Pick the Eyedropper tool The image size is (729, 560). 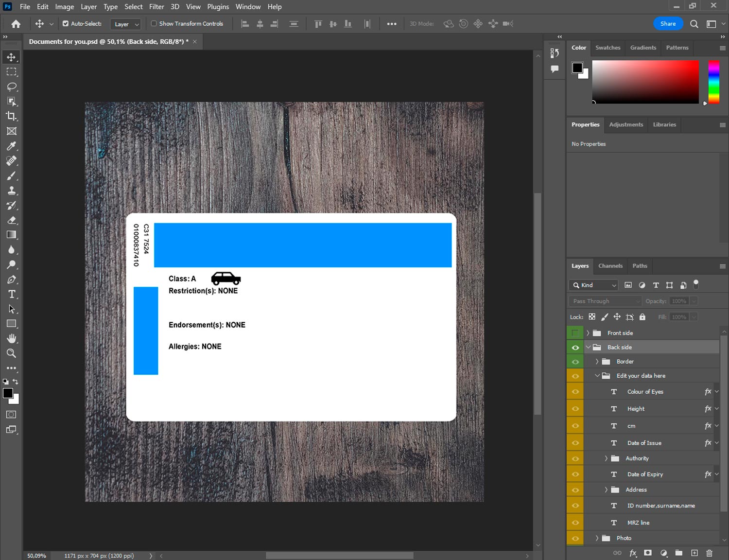(x=12, y=146)
